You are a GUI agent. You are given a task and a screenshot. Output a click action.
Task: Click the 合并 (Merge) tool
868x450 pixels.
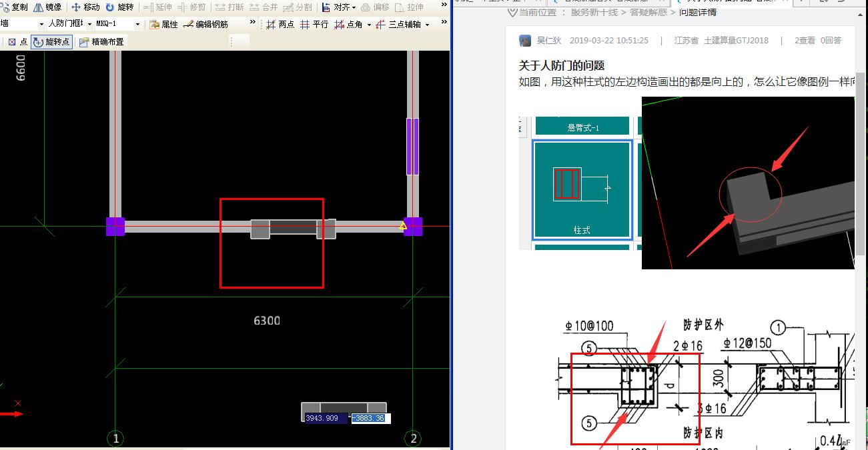pos(264,7)
